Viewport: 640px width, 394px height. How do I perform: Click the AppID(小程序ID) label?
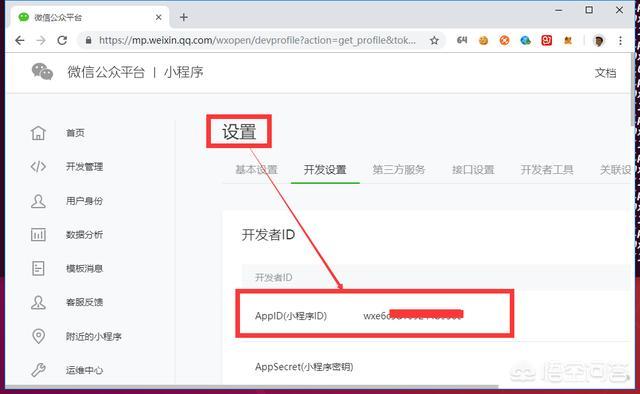291,316
